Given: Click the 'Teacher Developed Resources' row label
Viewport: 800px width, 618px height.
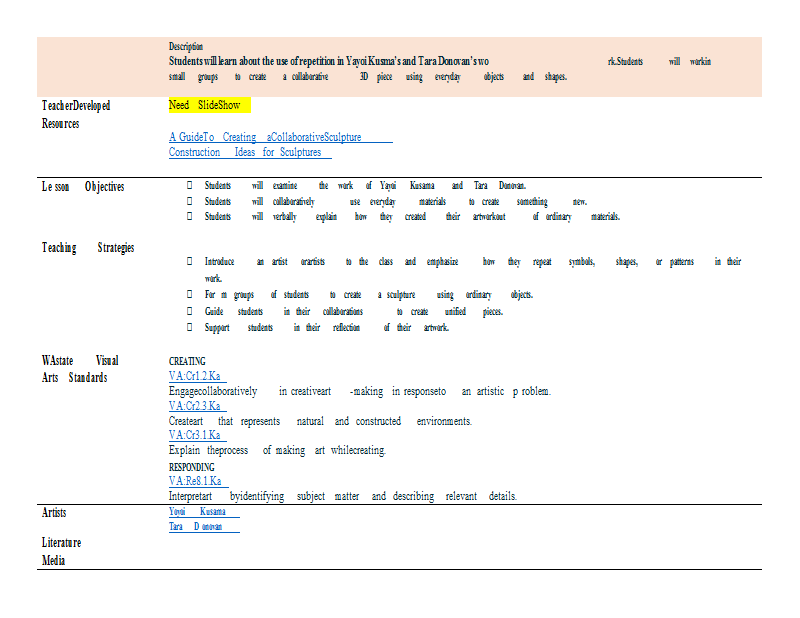Looking at the screenshot, I should point(76,114).
